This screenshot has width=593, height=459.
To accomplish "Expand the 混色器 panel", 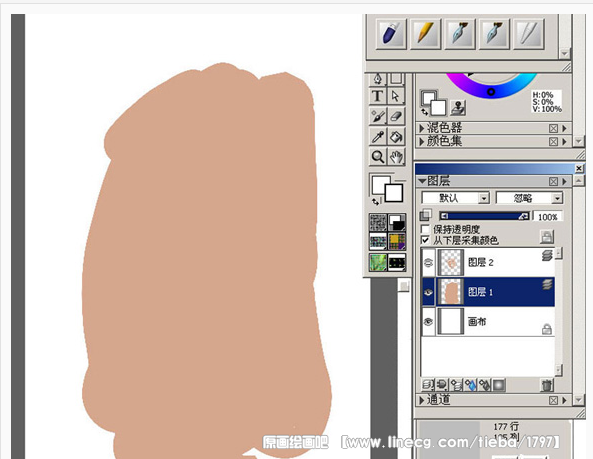I will click(422, 128).
